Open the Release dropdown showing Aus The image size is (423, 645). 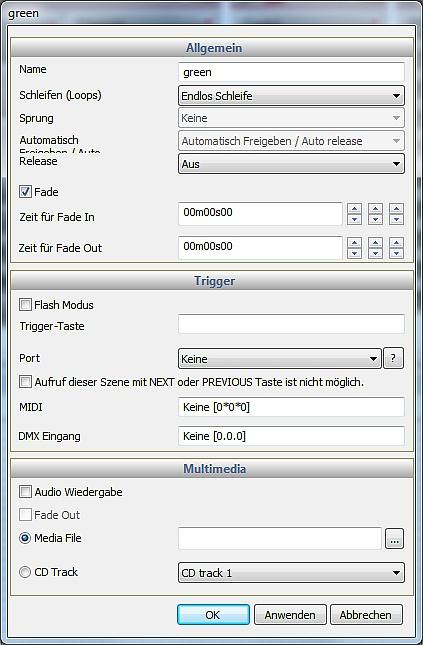pyautogui.click(x=291, y=164)
